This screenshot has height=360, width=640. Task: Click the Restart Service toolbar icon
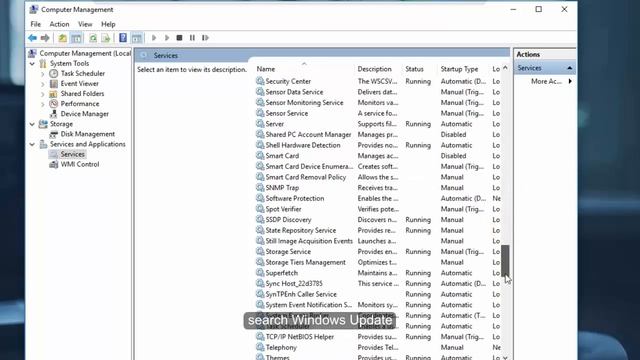coord(205,38)
